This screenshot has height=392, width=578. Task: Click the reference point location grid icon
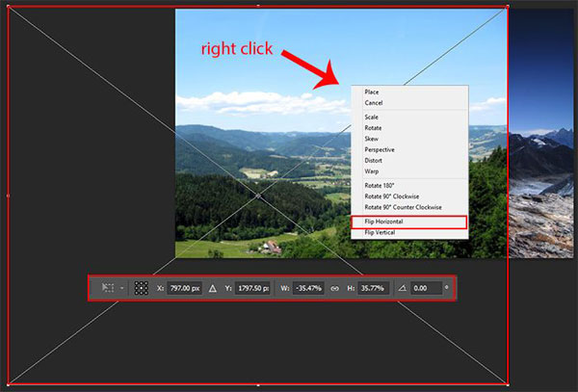click(141, 287)
